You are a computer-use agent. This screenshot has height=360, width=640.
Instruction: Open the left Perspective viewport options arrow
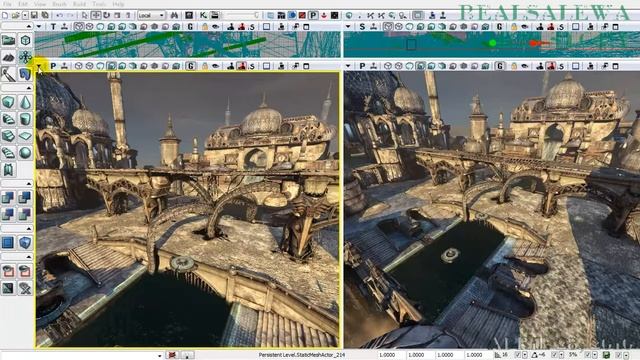click(39, 66)
